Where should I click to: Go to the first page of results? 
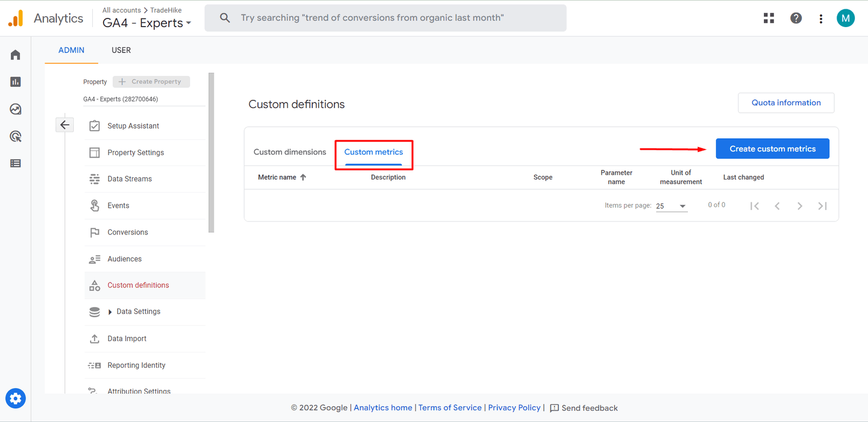click(x=755, y=206)
